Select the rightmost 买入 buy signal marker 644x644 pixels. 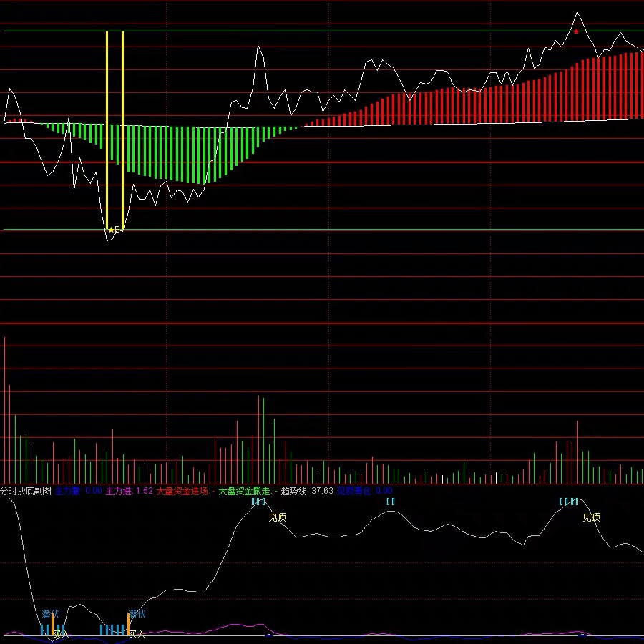[x=136, y=633]
